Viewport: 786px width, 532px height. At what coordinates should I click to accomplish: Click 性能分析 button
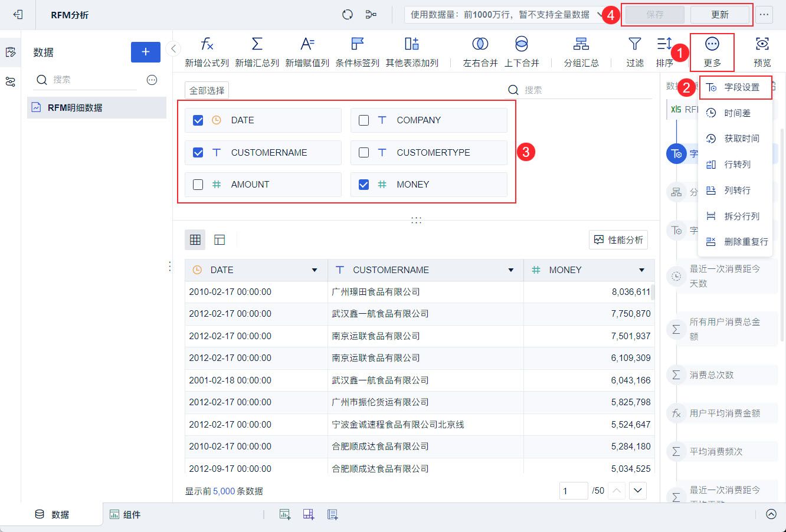[618, 239]
